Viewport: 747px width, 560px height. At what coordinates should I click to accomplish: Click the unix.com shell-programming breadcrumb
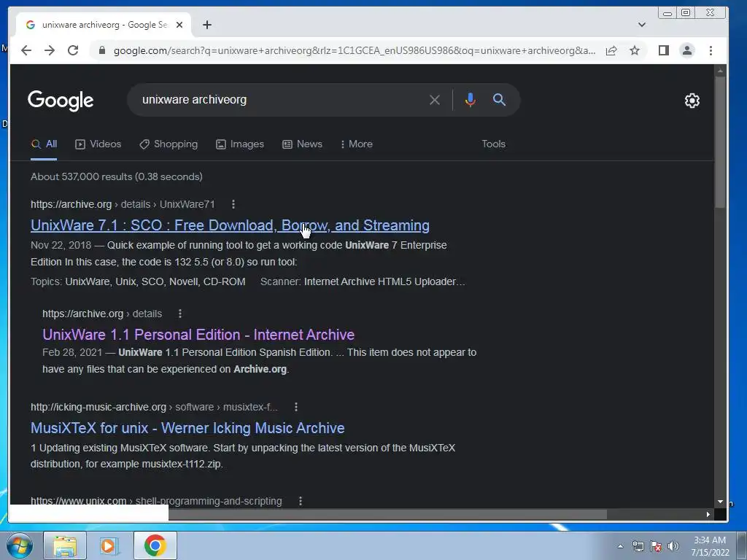[156, 501]
